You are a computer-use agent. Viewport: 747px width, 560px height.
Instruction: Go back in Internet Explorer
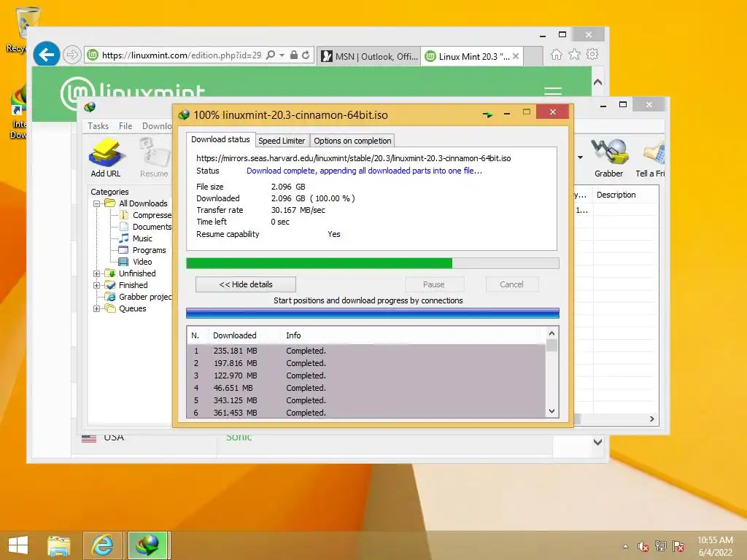(x=46, y=55)
